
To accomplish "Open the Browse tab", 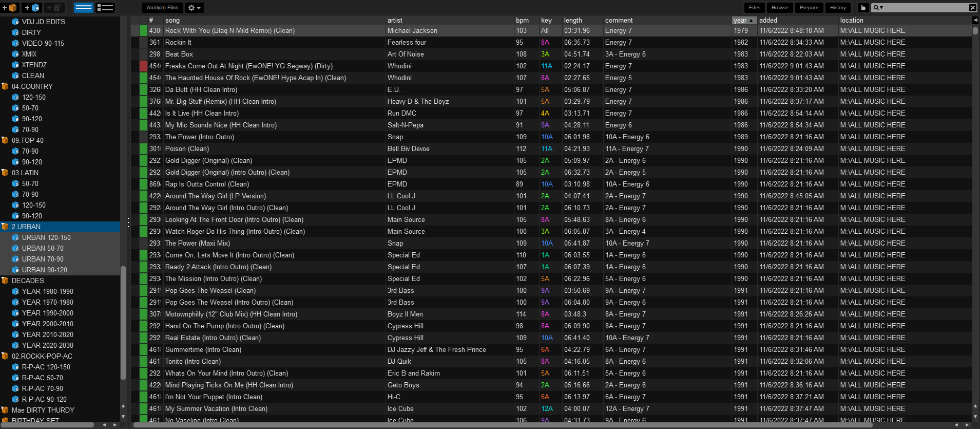I will click(x=779, y=8).
